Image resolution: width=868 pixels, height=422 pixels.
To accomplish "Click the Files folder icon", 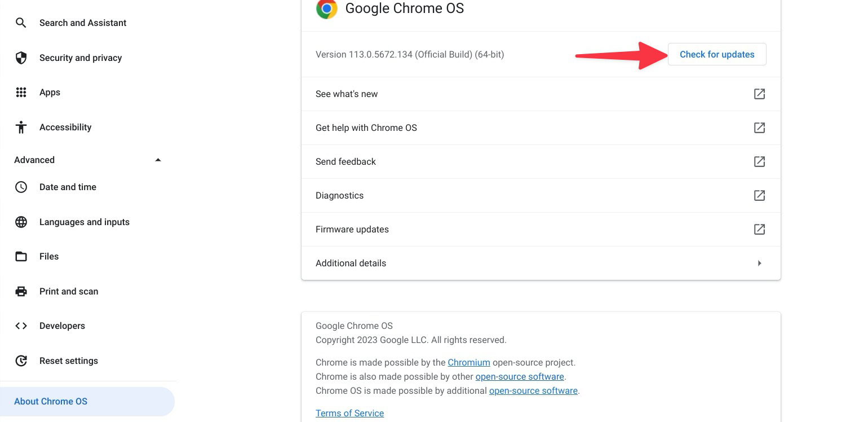I will [x=21, y=257].
